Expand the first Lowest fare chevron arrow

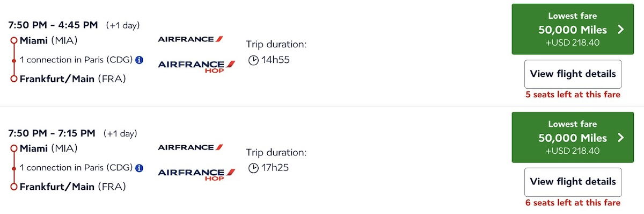pos(621,30)
